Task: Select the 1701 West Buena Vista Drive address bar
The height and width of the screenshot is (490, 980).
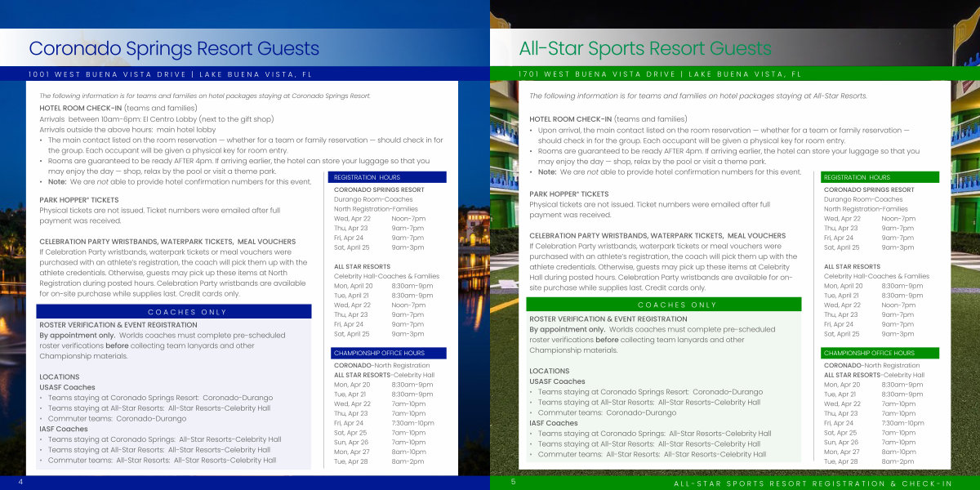Action: [660, 74]
